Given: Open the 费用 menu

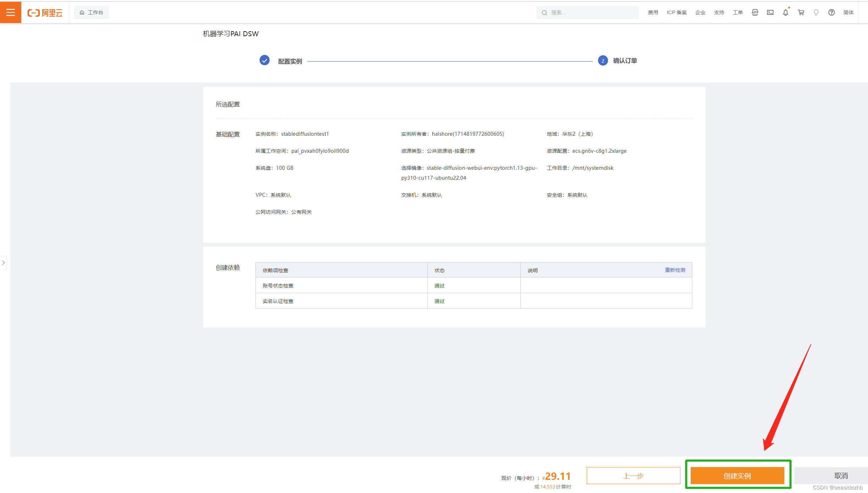Looking at the screenshot, I should pyautogui.click(x=652, y=12).
